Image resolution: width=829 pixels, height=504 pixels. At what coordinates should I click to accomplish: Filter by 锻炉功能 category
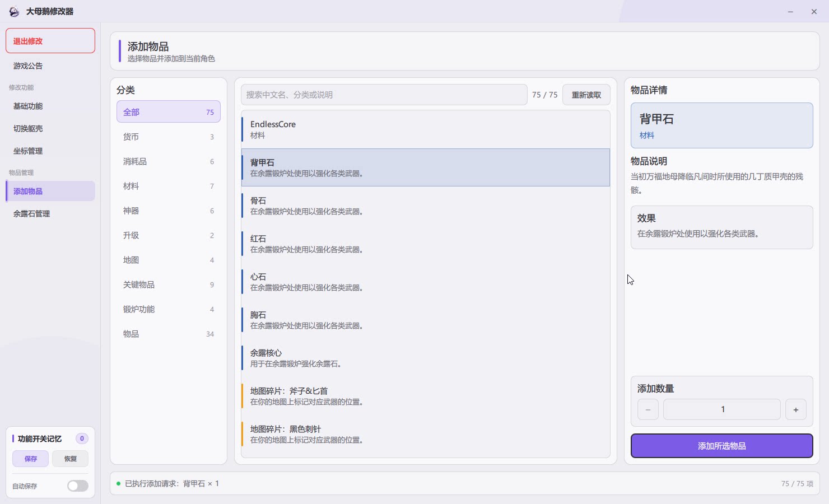(169, 309)
